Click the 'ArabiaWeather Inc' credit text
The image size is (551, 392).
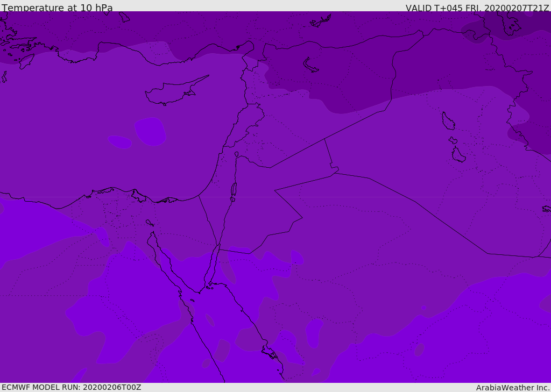click(x=512, y=388)
